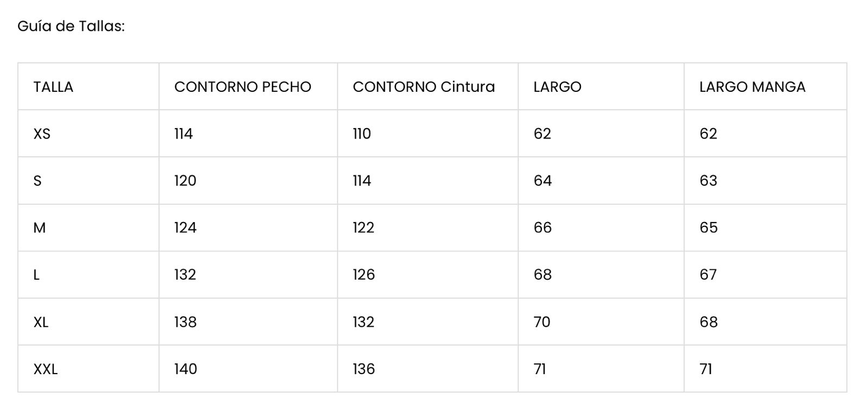868x410 pixels.
Task: Click the XXL size row label
Action: coord(46,369)
